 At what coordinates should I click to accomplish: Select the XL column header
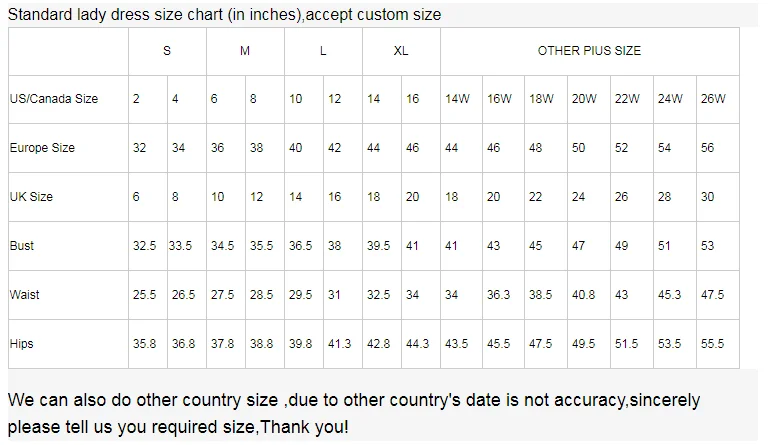click(x=401, y=51)
